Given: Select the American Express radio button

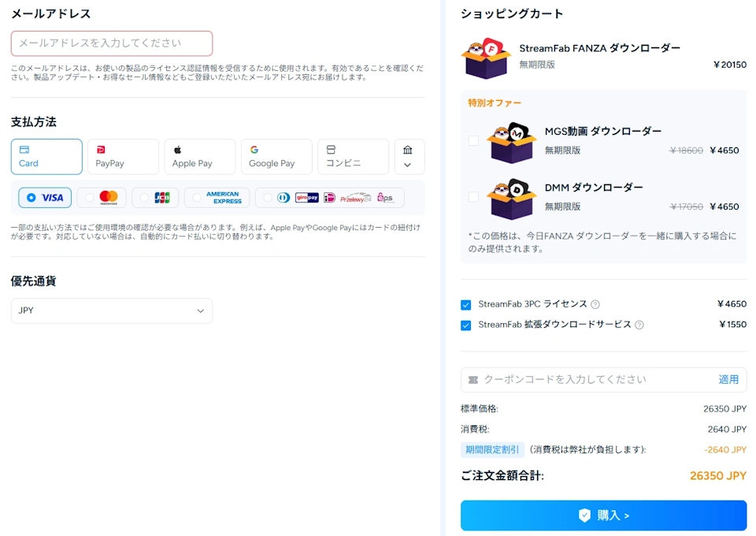Looking at the screenshot, I should (197, 198).
